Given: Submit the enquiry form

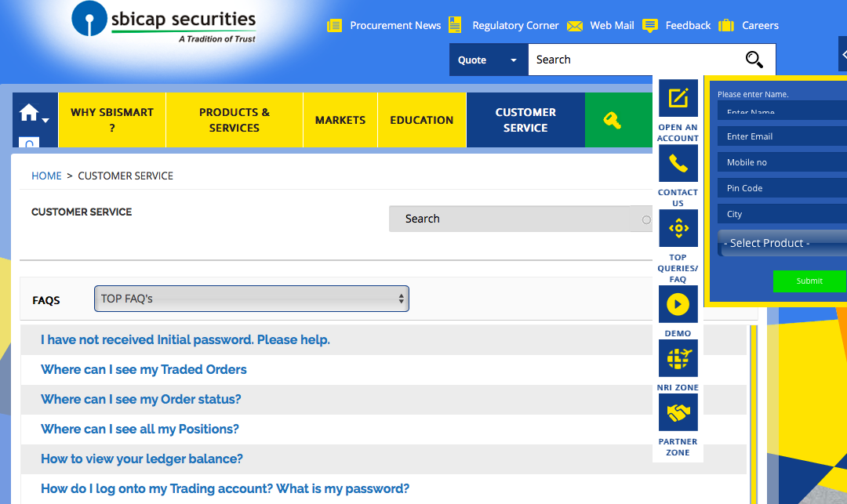Looking at the screenshot, I should (809, 281).
